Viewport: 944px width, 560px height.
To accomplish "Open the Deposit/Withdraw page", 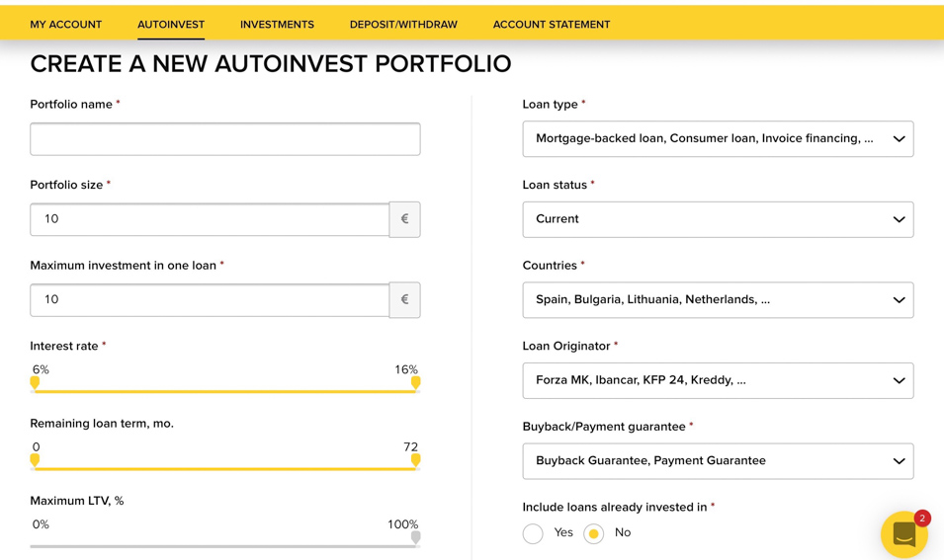I will 403,25.
